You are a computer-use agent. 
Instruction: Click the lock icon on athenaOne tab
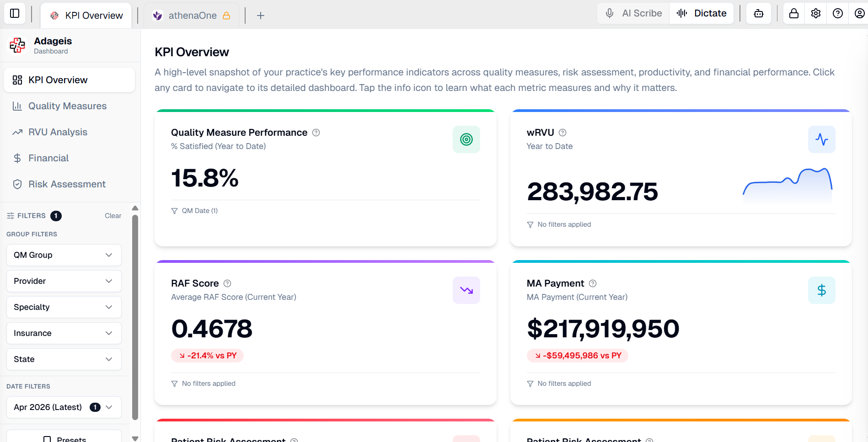pyautogui.click(x=226, y=16)
